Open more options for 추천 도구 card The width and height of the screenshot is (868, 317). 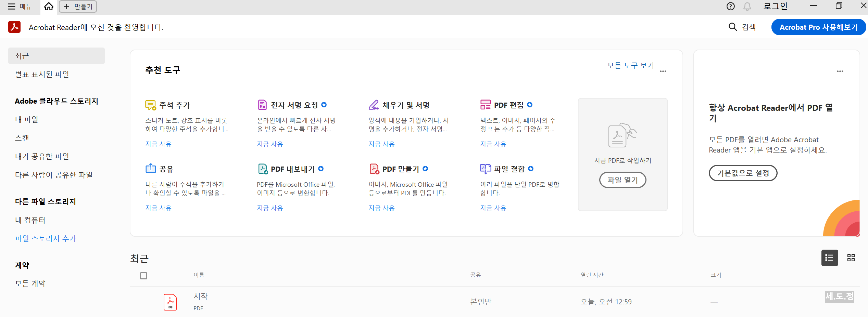coord(663,71)
